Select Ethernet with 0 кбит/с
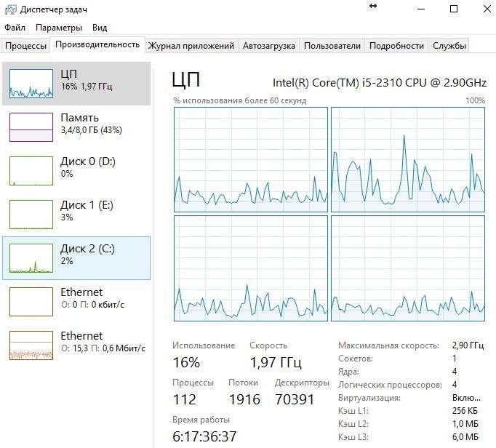The image size is (496, 448). click(x=76, y=302)
